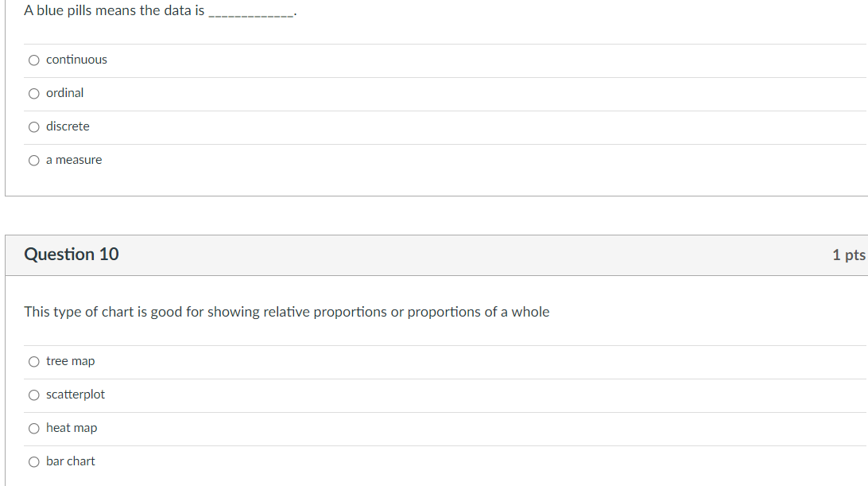Click the 'continuous' answer label text
This screenshot has height=486, width=868.
click(x=76, y=60)
